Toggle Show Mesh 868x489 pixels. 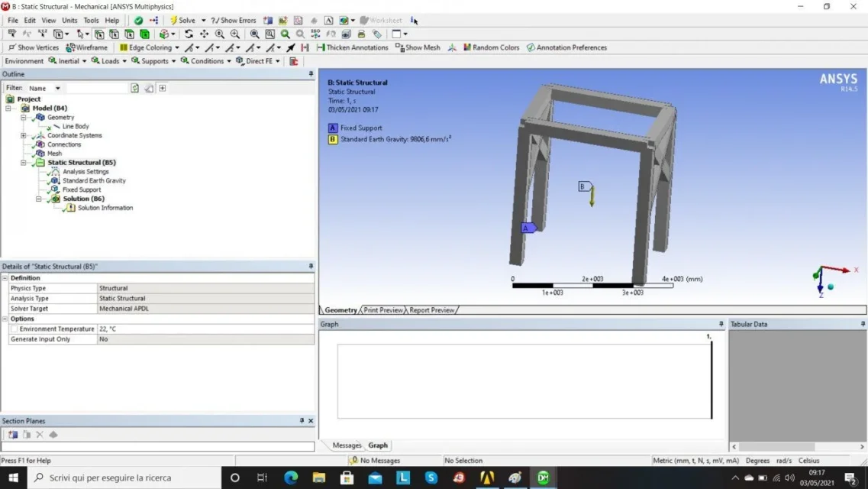coord(418,47)
